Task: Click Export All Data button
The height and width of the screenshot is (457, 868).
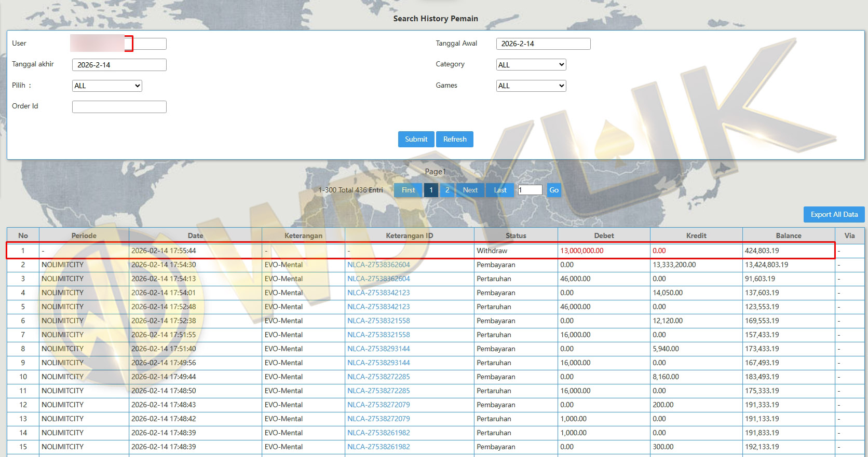Action: [834, 214]
